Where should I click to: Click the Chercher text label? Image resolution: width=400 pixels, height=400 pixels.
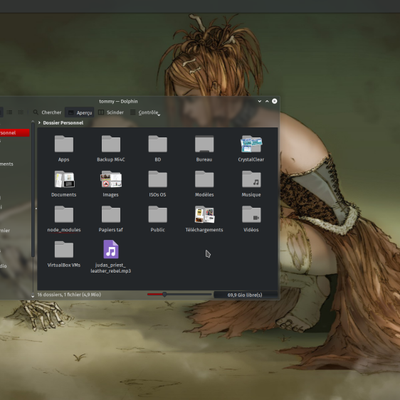tap(51, 112)
